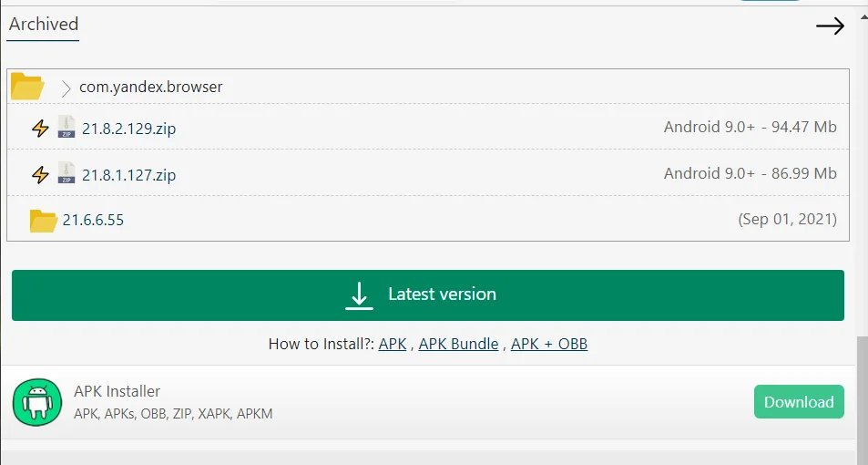Viewport: 868px width, 465px height.
Task: Open the APK Bundle install guide link
Action: [x=458, y=344]
